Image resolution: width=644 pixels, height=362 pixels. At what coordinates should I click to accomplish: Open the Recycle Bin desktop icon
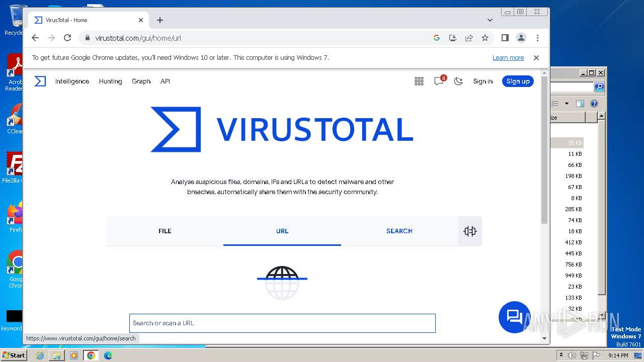click(x=15, y=20)
